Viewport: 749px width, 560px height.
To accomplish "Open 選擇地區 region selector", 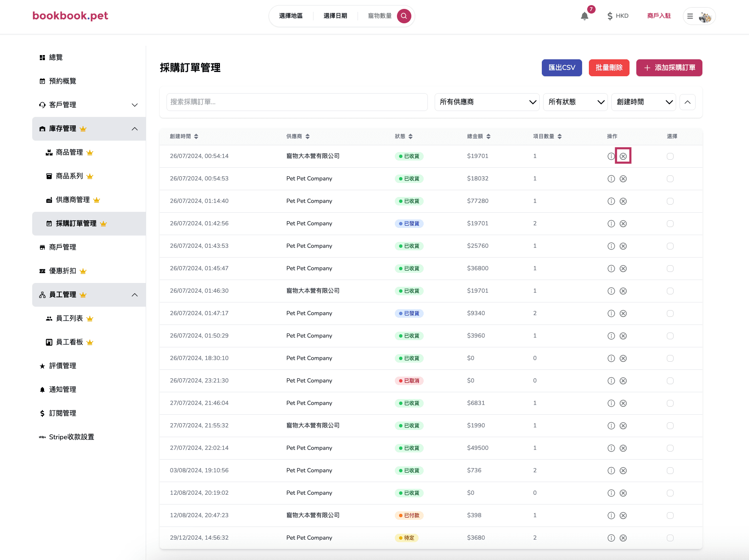I will coord(291,16).
